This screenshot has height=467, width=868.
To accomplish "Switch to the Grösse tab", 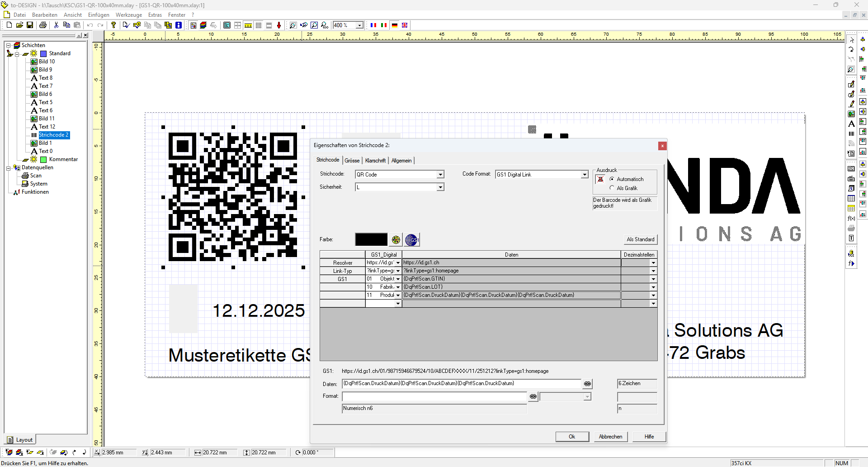I will 352,161.
